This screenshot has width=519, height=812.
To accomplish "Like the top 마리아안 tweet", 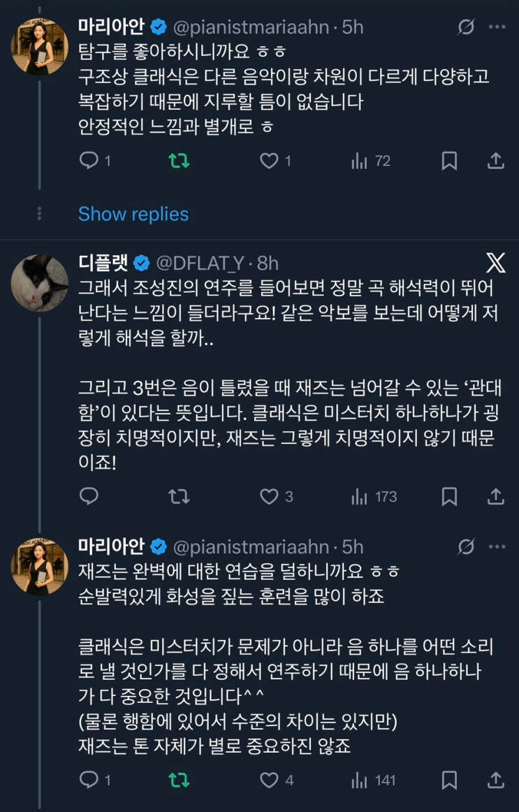I will (x=270, y=161).
